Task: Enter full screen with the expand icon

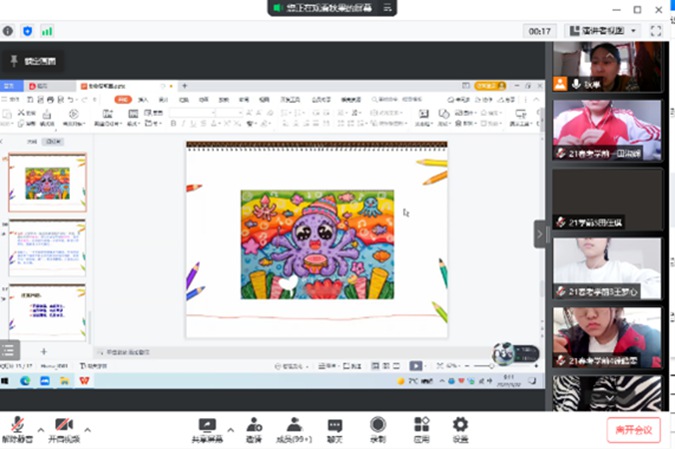Action: (656, 31)
